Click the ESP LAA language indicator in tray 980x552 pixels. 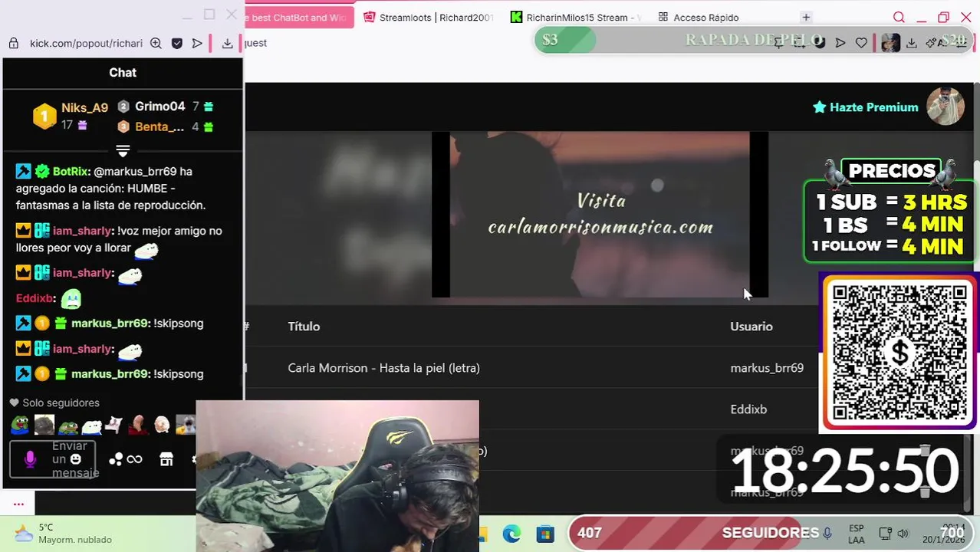857,534
